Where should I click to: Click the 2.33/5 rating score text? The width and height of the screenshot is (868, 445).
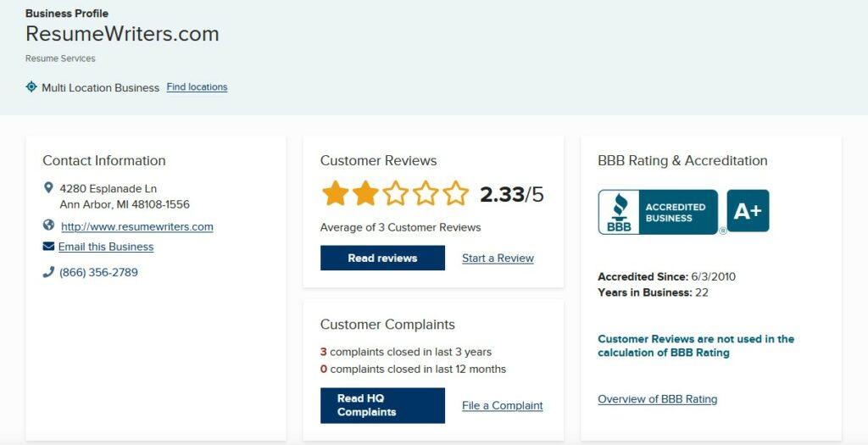pos(511,195)
